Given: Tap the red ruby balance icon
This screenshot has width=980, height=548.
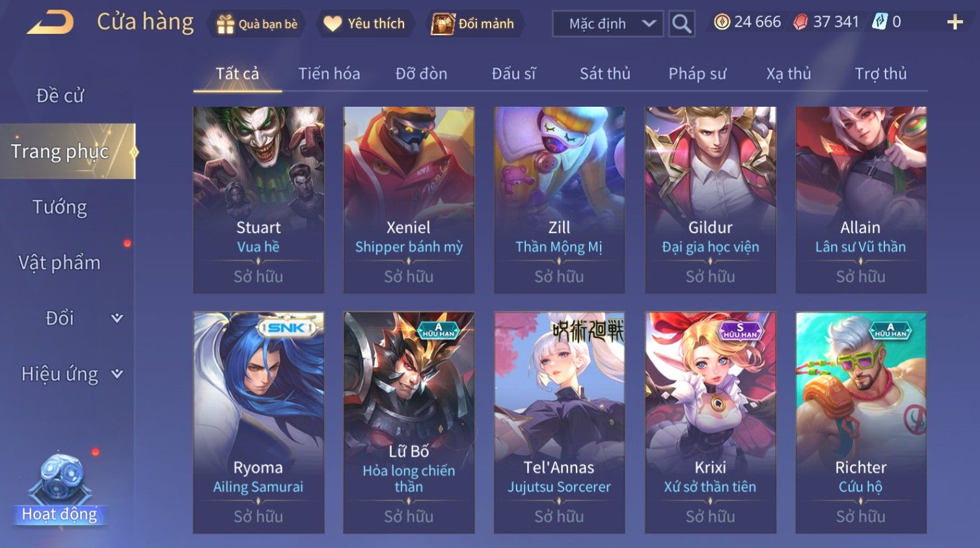Looking at the screenshot, I should pyautogui.click(x=800, y=22).
